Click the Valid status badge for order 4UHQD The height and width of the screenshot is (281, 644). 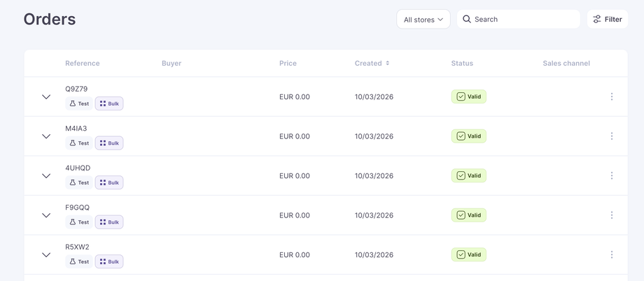[468, 175]
